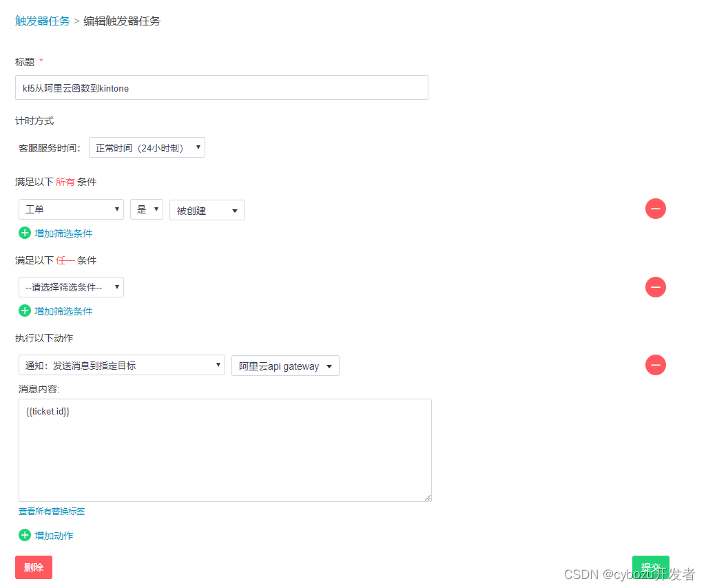The height and width of the screenshot is (588, 706).
Task: Click 增加筛选条件 link under 所有 条件
Action: 63,233
